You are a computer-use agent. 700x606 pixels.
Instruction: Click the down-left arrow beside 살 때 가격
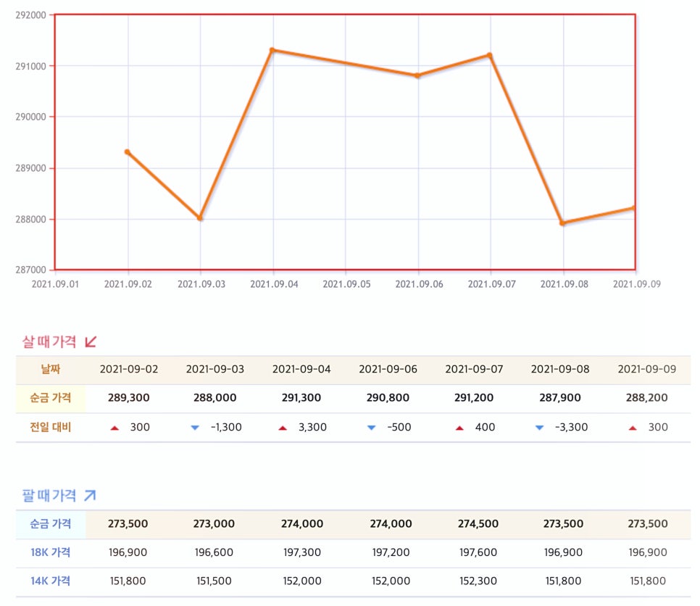(x=91, y=341)
